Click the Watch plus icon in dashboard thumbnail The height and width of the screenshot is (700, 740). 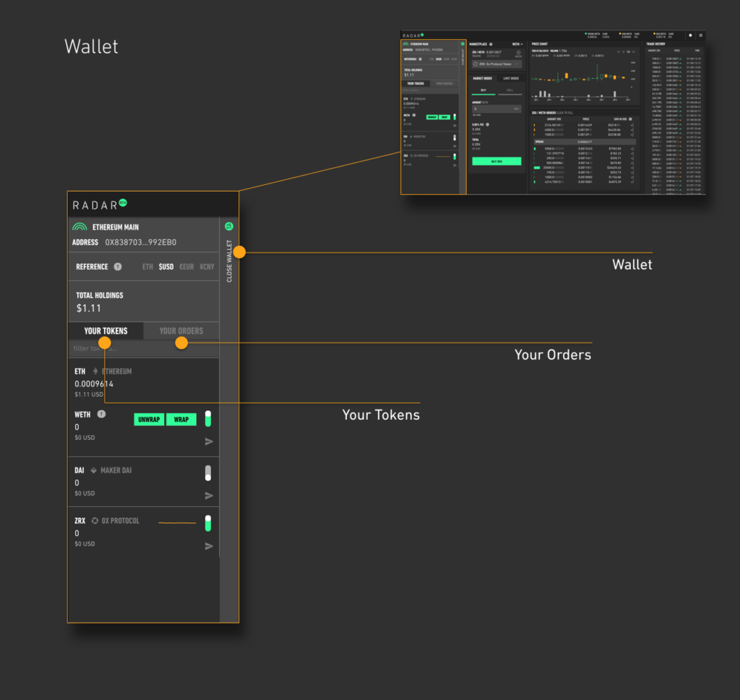click(518, 53)
